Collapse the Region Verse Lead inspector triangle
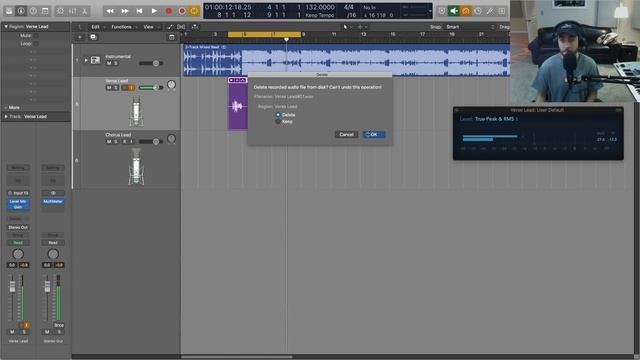Screen dimensions: 640x360 [x=6, y=27]
